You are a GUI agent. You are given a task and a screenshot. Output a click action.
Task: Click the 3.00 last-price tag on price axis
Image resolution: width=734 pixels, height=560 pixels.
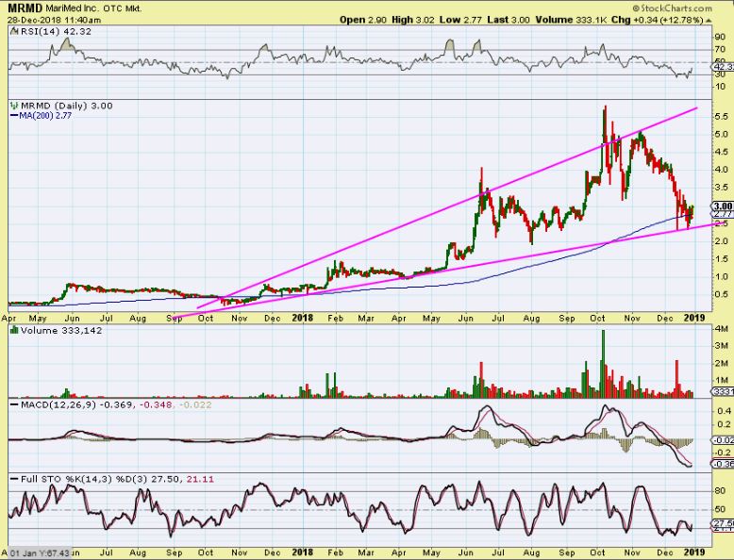click(x=723, y=206)
